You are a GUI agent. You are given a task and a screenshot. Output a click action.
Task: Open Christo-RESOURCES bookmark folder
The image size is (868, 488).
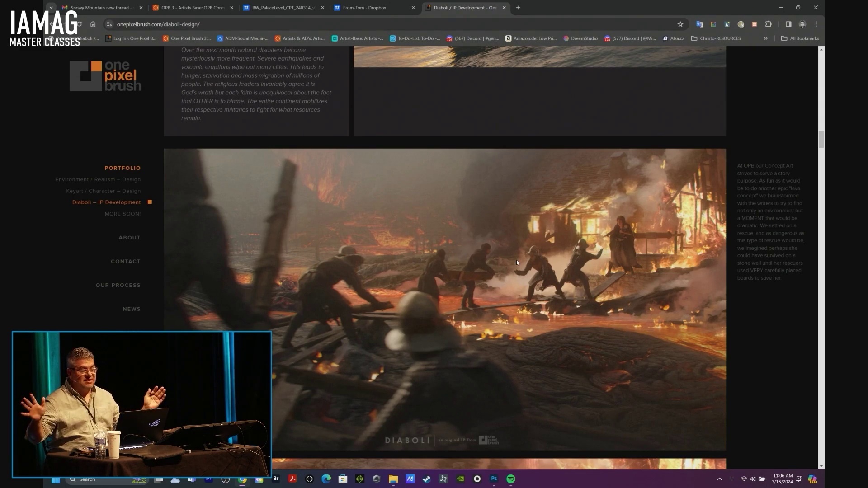click(x=716, y=38)
